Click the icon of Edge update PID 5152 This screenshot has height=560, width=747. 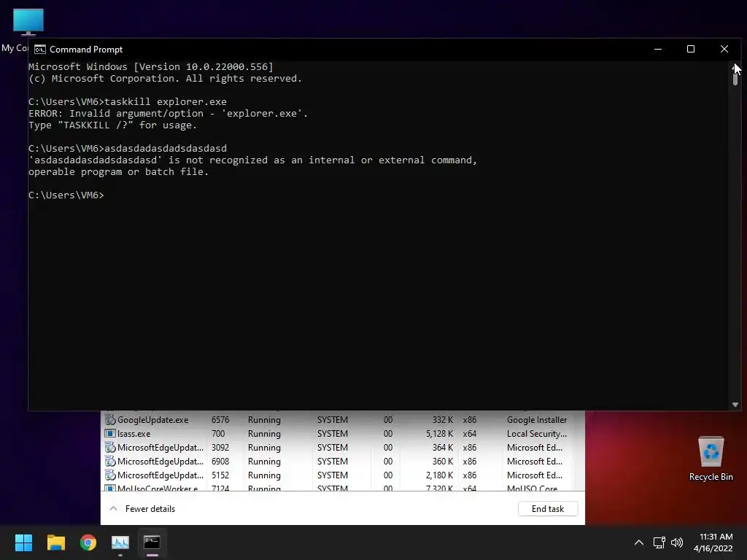pos(110,475)
